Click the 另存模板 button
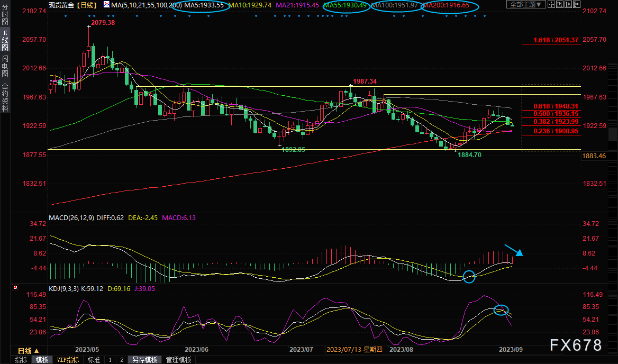618x364 pixels. [144, 360]
